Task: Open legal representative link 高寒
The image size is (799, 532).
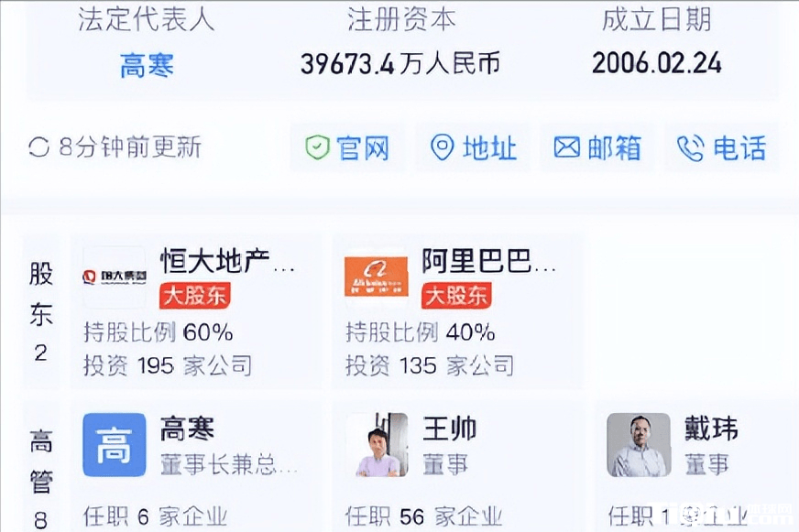Action: pyautogui.click(x=147, y=65)
